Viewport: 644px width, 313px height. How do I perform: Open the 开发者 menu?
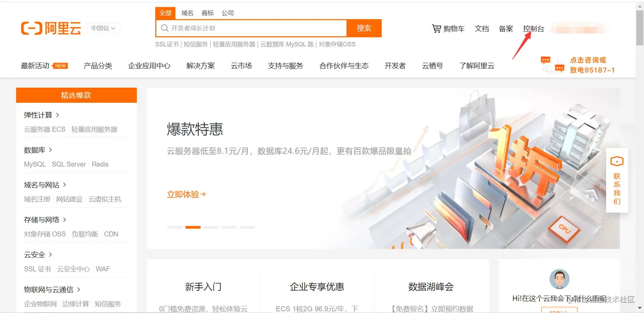(395, 66)
